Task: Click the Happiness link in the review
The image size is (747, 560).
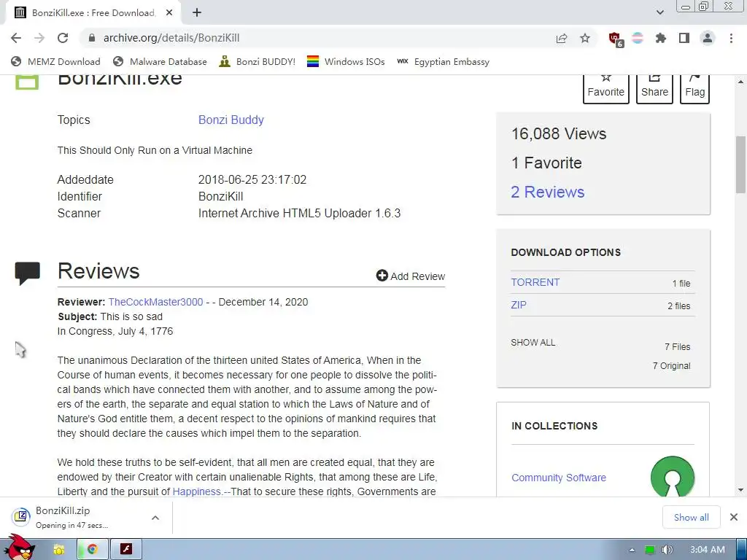Action: click(198, 491)
